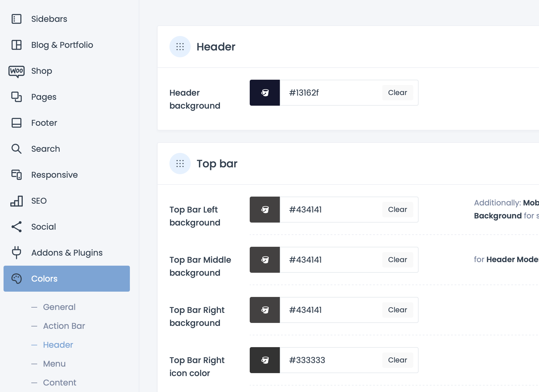Clear the Top Bar Right background color
539x392 pixels.
coord(398,310)
